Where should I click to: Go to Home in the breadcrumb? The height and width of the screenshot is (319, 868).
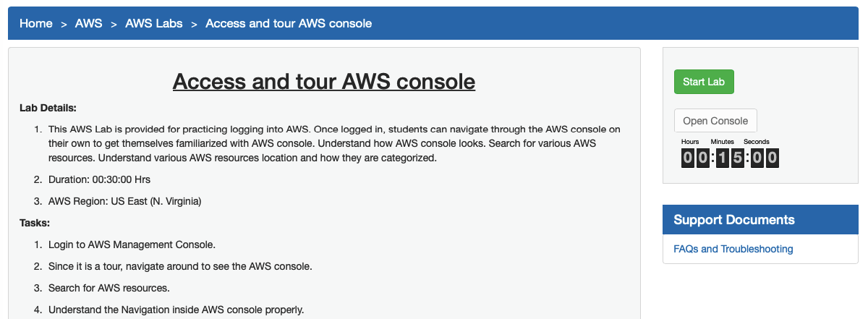point(35,23)
